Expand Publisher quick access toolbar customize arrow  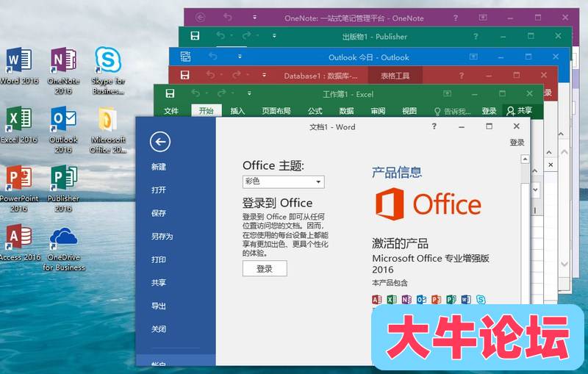(x=274, y=36)
